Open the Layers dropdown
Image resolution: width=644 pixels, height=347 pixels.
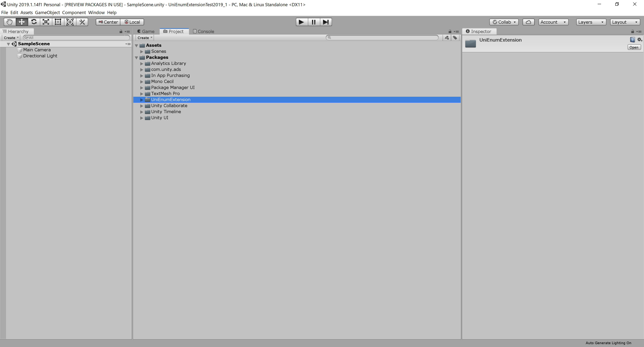pos(591,22)
